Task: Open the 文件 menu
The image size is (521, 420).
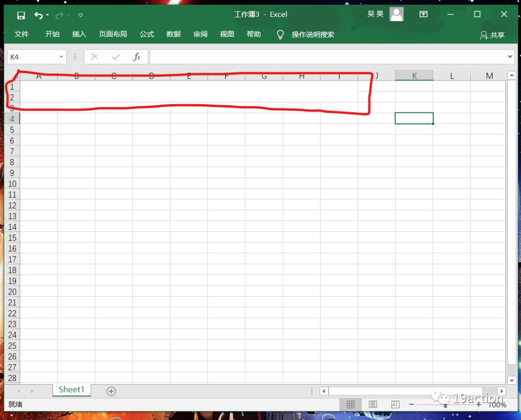Action: [22, 34]
